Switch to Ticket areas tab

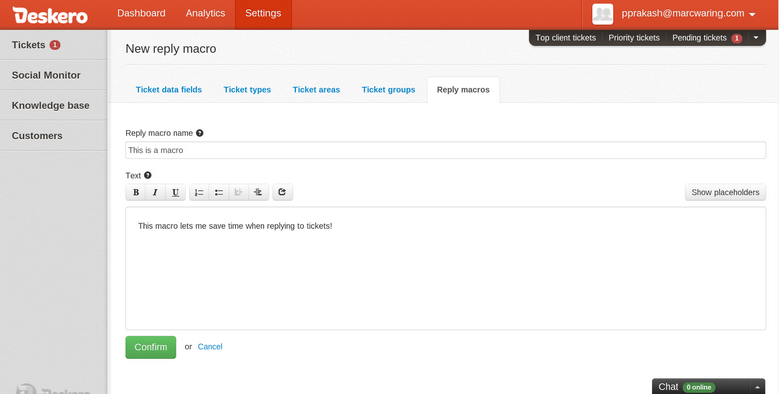coord(316,90)
